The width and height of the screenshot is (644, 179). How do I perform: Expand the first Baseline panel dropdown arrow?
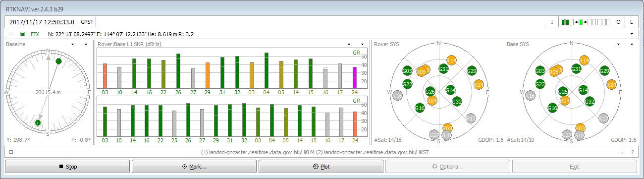(x=72, y=44)
